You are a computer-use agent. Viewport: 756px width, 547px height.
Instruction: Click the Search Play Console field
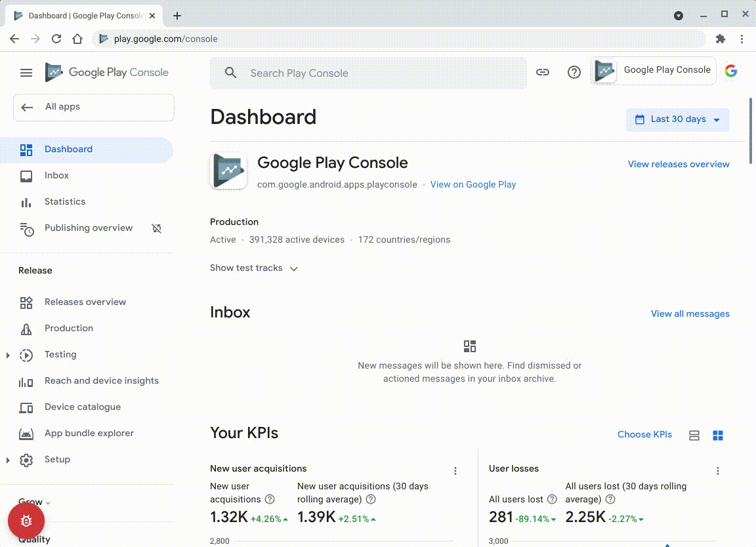381,73
